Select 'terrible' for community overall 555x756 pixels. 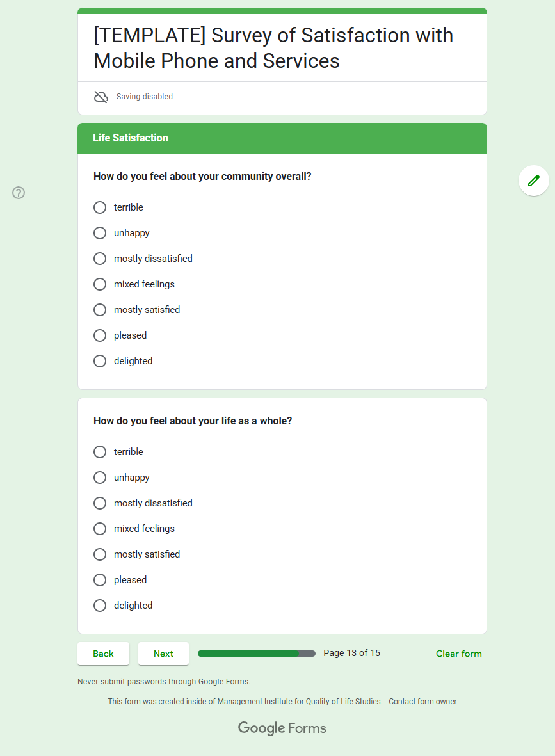coord(100,207)
